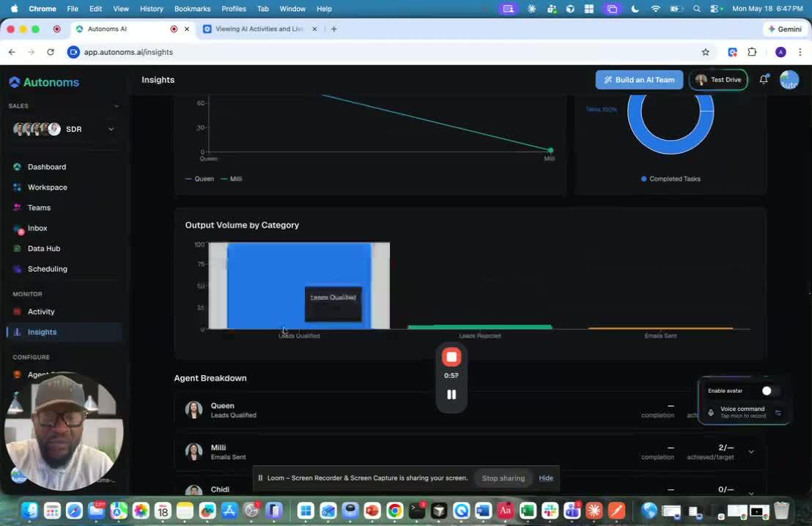This screenshot has width=812, height=526.
Task: Open Calendar from the Dock
Action: click(163, 511)
